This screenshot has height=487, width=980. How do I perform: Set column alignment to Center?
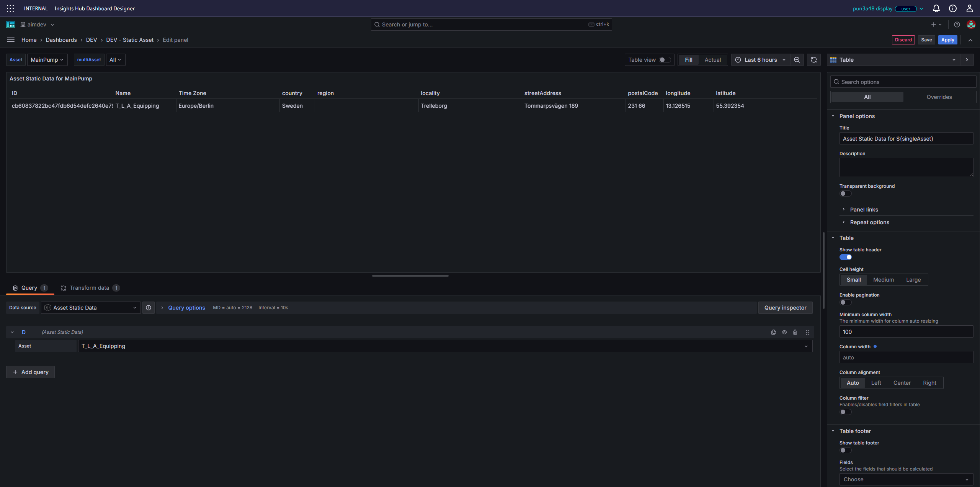click(x=902, y=383)
